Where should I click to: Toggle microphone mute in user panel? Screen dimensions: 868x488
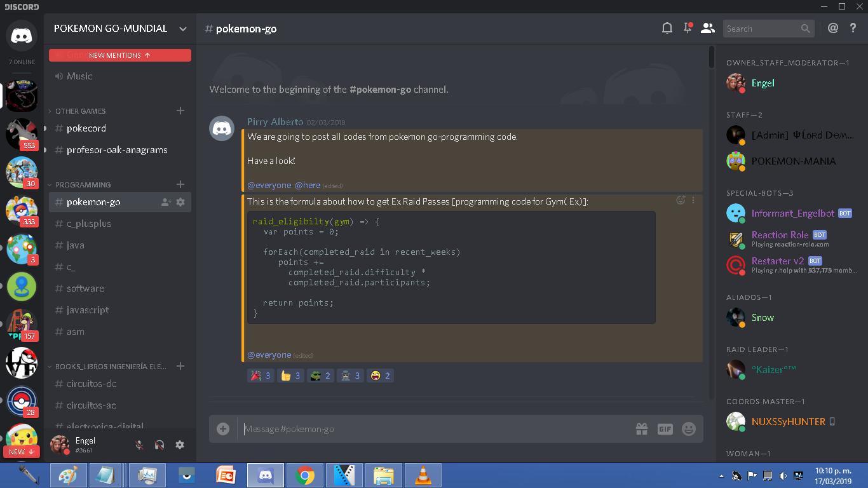(x=139, y=445)
